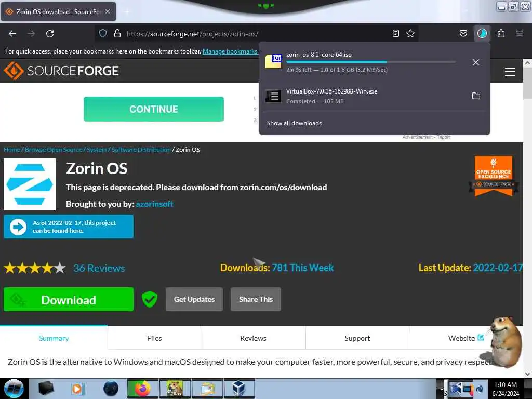This screenshot has height=399, width=532.
Task: Open the Firefox application menu
Action: coord(520,33)
